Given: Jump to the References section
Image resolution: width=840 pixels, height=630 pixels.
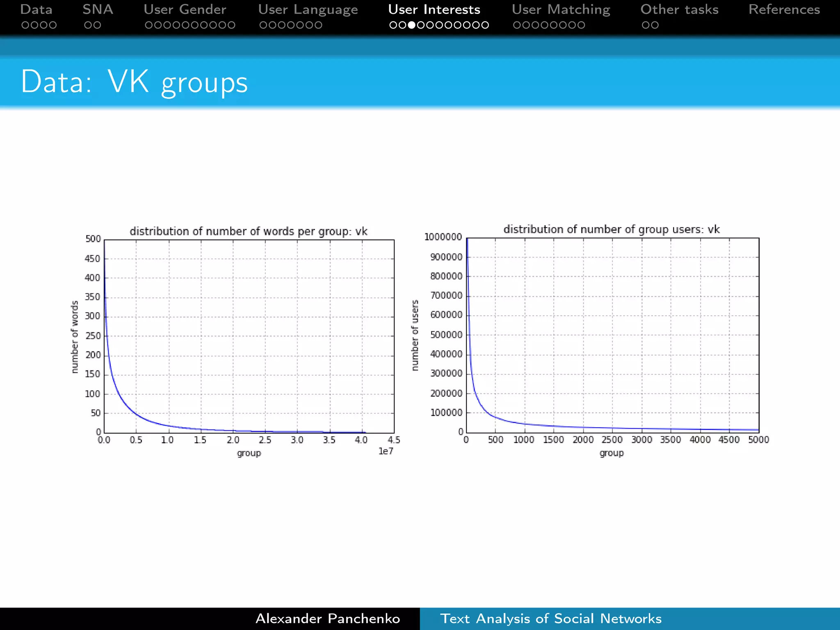Looking at the screenshot, I should pos(784,9).
